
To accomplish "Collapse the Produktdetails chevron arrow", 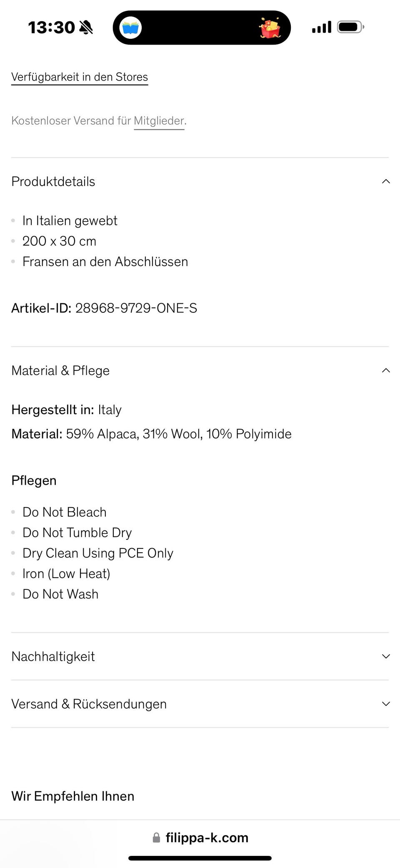I will coord(386,181).
